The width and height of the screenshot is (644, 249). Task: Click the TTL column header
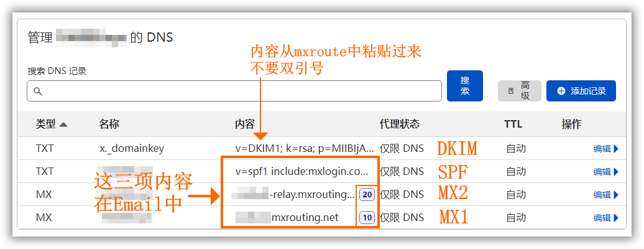[513, 125]
